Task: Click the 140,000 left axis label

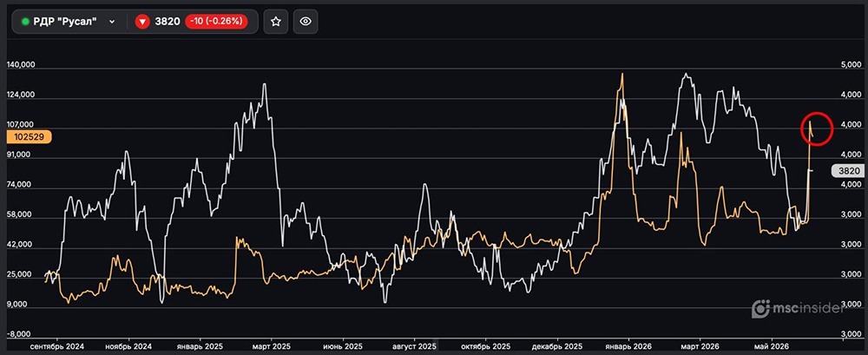Action: (x=21, y=65)
